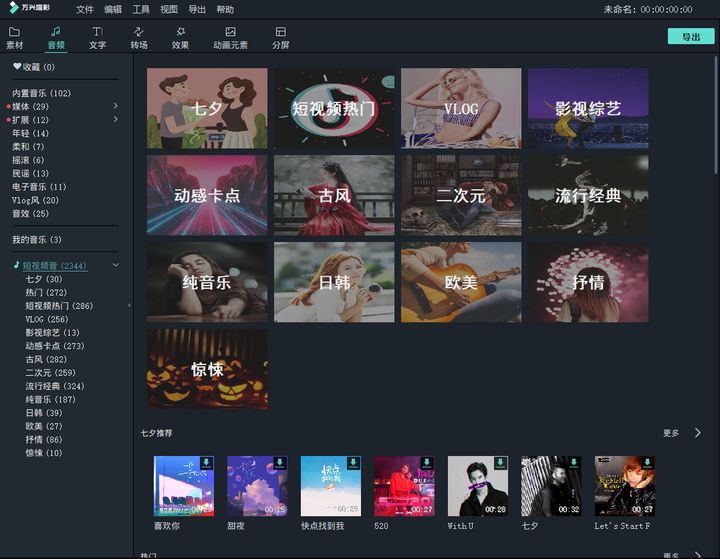Open the 分屏 split-screen icon
The image size is (720, 559).
(281, 32)
